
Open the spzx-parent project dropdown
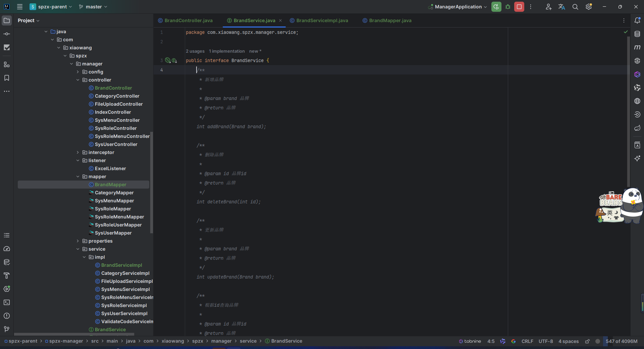51,7
